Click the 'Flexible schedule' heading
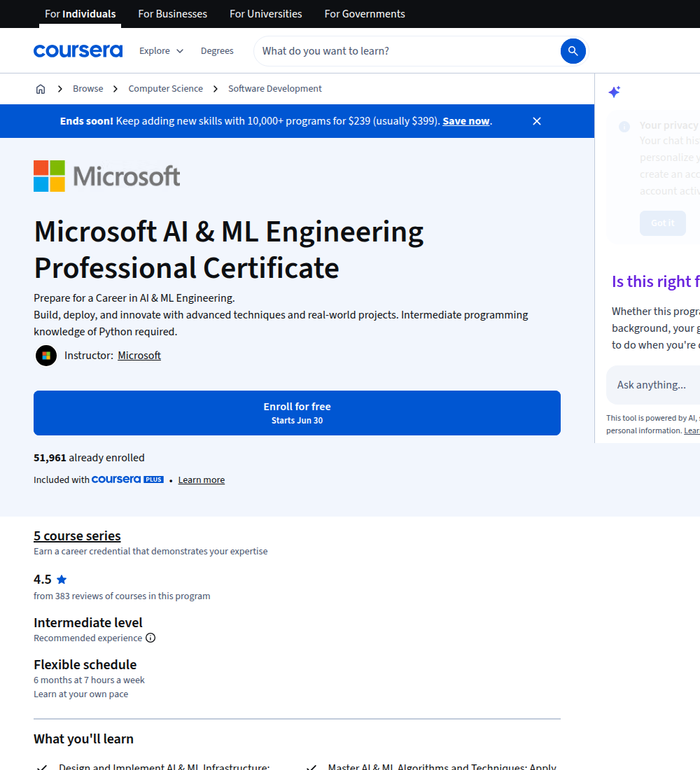Image resolution: width=700 pixels, height=770 pixels. click(x=85, y=665)
